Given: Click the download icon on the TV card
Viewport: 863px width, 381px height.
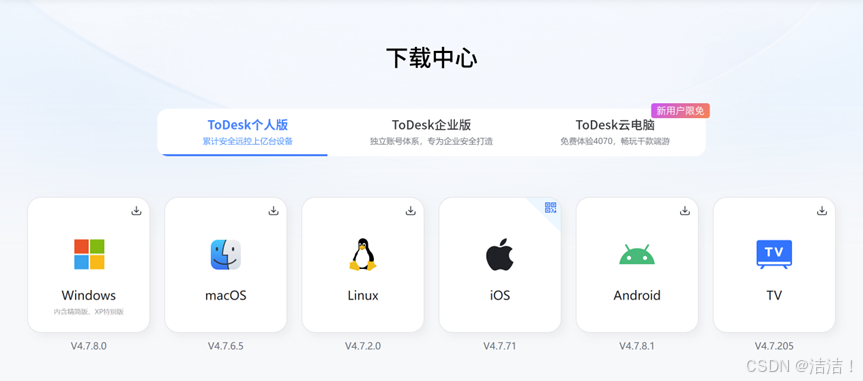Looking at the screenshot, I should pyautogui.click(x=822, y=211).
